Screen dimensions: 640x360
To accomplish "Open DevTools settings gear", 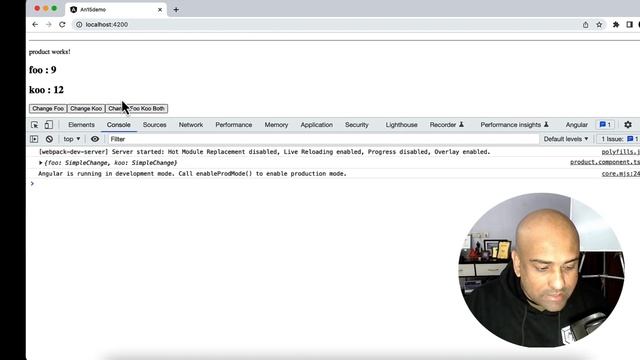I will [628, 124].
